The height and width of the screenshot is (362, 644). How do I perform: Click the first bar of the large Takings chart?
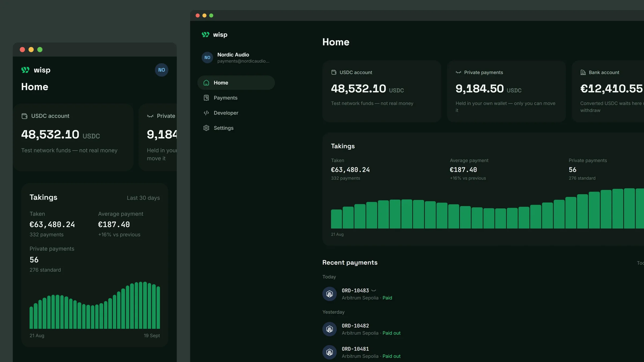pos(336,219)
